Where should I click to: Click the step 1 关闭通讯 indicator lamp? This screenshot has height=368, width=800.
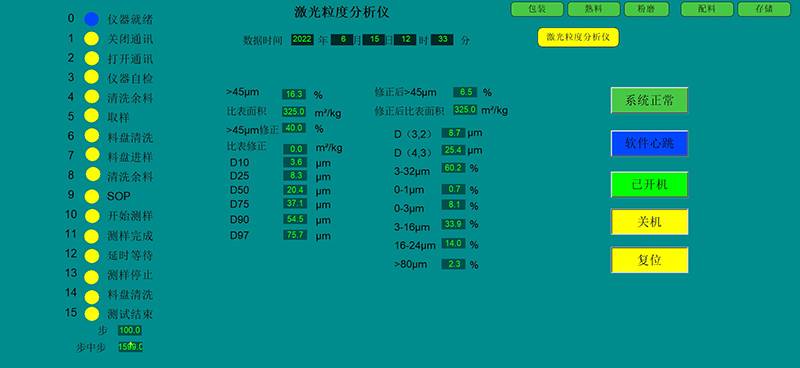[91, 39]
